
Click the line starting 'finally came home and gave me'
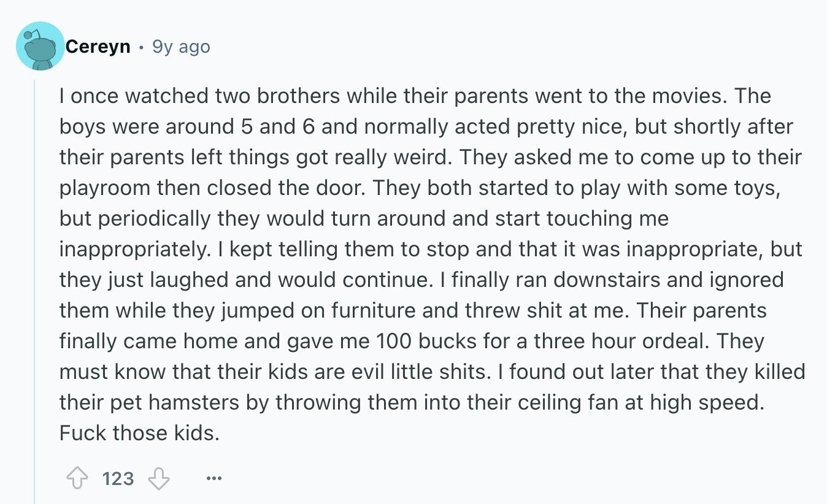pos(412,341)
